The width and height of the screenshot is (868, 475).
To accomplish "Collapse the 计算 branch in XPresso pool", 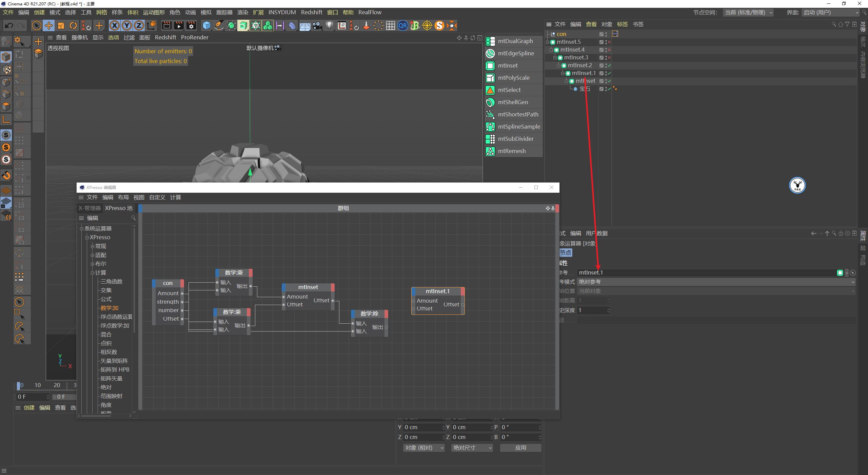I will click(x=93, y=272).
